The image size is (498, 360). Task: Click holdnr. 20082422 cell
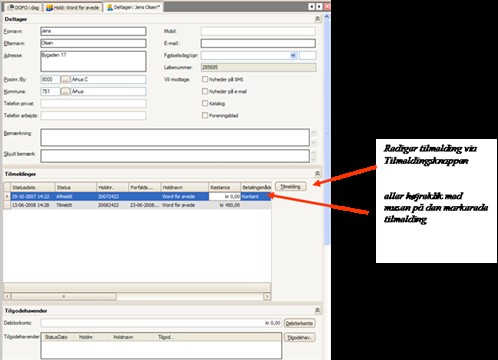coord(112,205)
